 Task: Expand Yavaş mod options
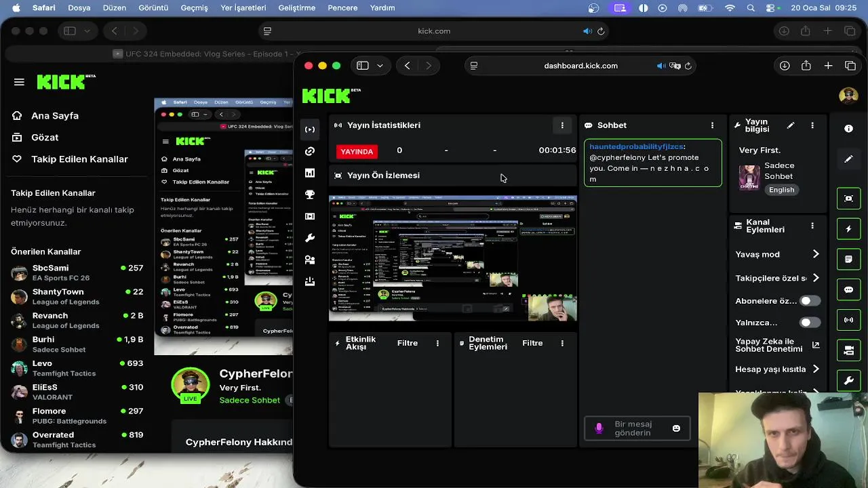(x=816, y=254)
